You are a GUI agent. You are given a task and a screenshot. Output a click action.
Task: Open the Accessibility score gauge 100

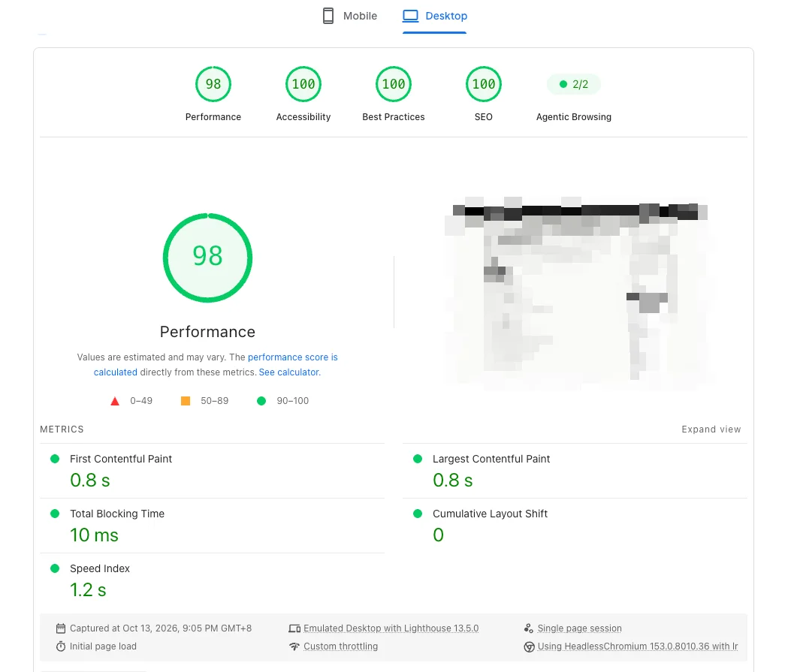click(303, 84)
